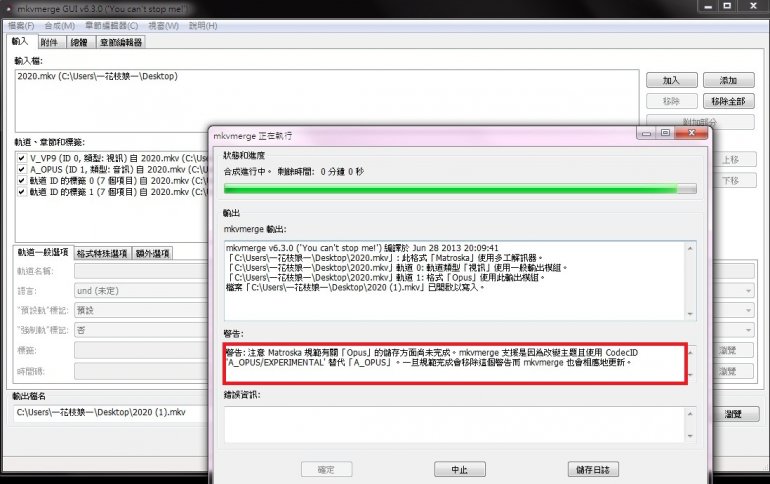Click the Opus warning message text
This screenshot has height=484, width=770.
point(432,357)
